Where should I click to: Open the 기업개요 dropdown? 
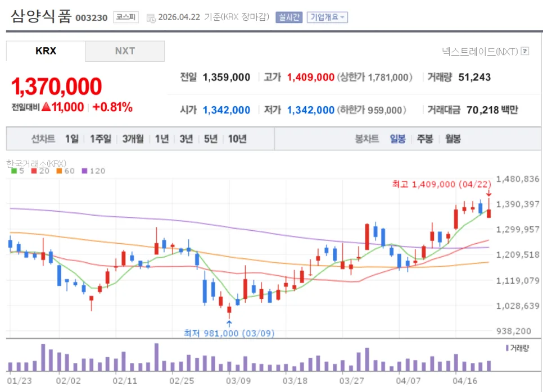coord(327,17)
